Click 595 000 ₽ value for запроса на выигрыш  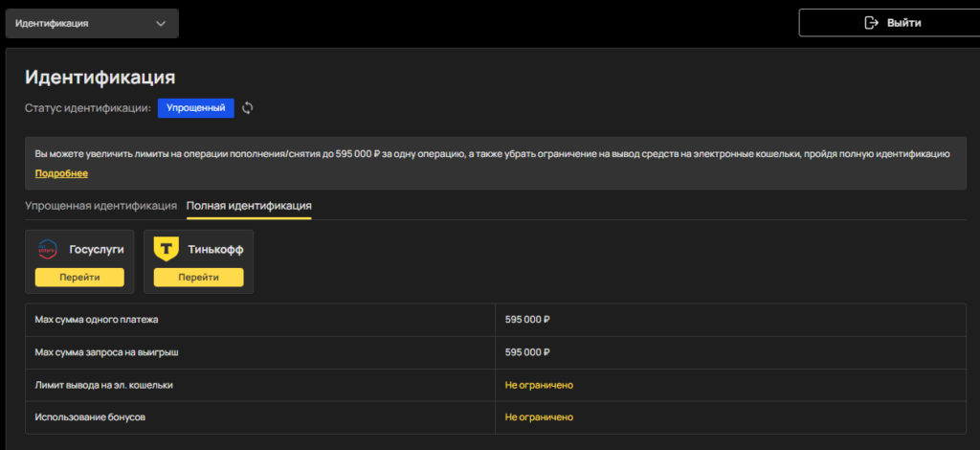[527, 352]
